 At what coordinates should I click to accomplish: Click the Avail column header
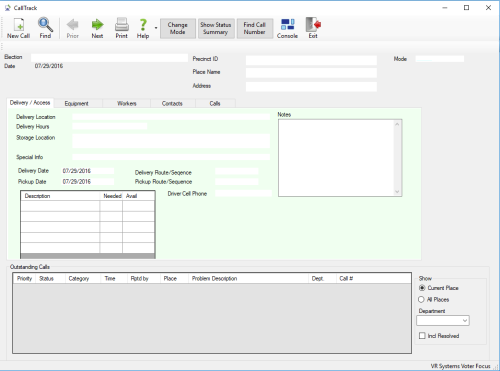point(139,196)
